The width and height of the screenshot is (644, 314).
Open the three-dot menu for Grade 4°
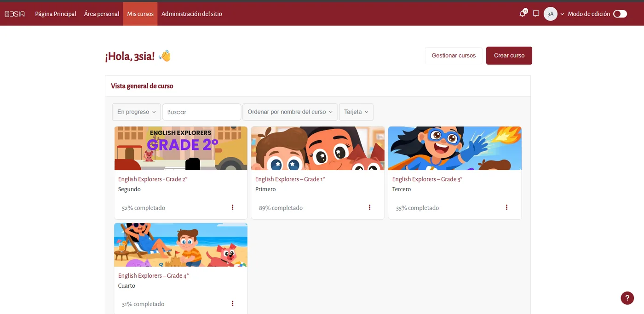(x=232, y=303)
